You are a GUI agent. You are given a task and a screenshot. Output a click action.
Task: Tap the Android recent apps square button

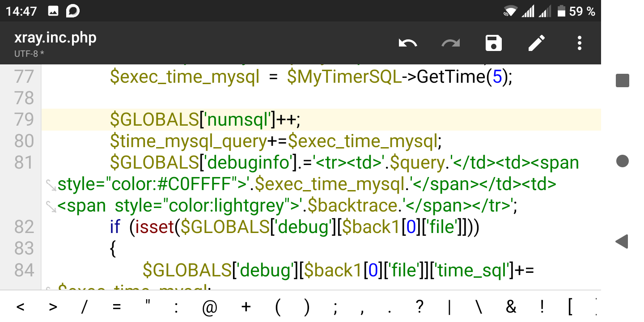click(623, 80)
